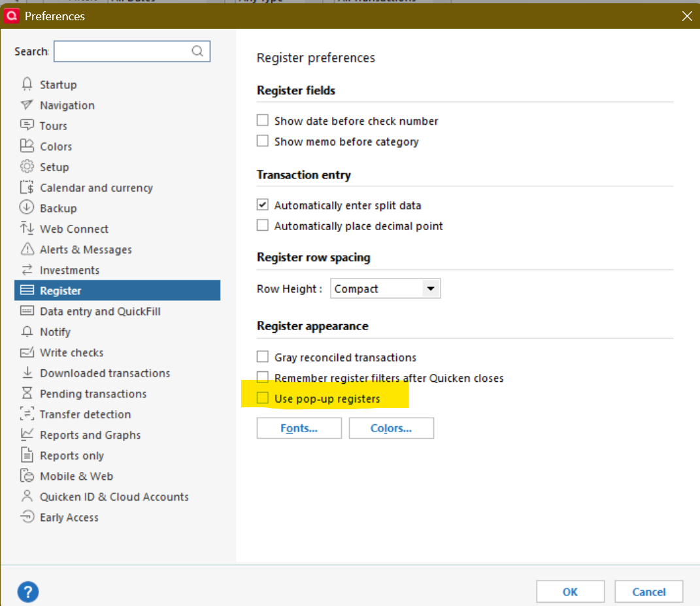700x606 pixels.
Task: Click the Write checks pen icon
Action: pos(27,352)
